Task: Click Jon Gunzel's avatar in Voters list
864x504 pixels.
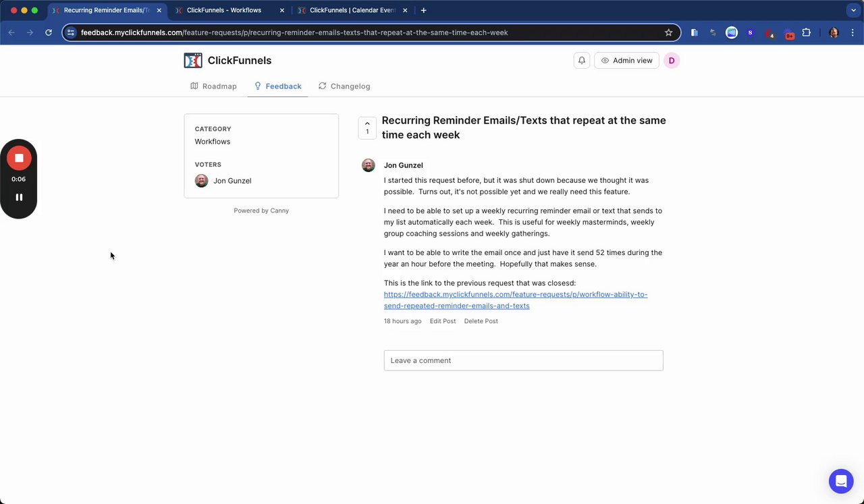Action: pos(201,181)
